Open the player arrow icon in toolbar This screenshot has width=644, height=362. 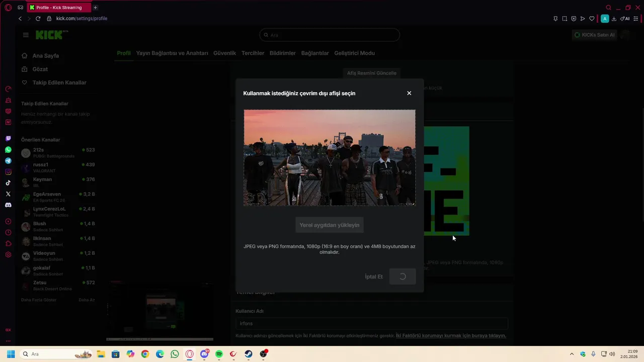(583, 19)
